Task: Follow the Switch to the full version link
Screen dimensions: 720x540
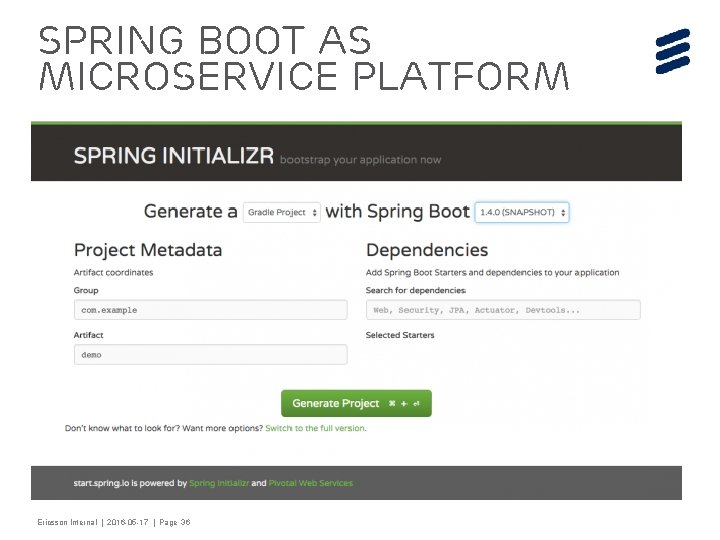Action: point(315,428)
